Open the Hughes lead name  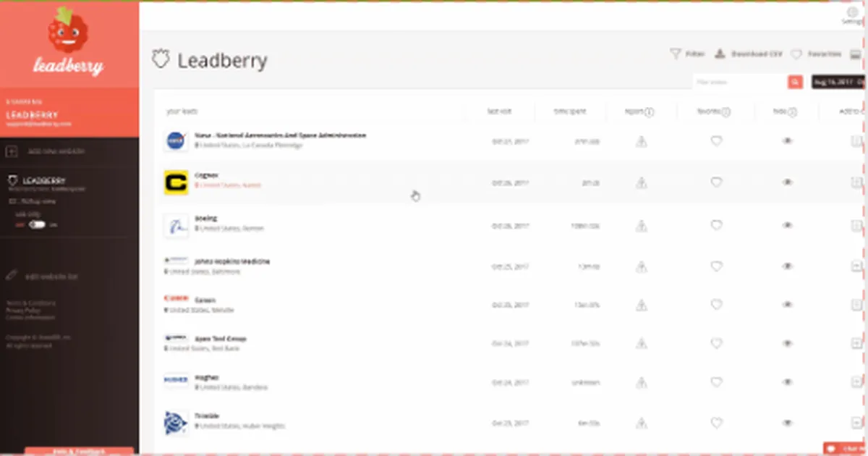(x=207, y=377)
